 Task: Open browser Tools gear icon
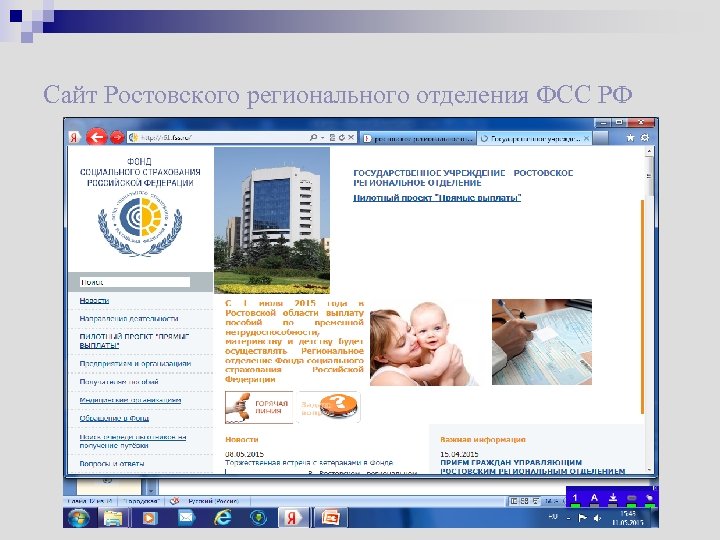[645, 137]
